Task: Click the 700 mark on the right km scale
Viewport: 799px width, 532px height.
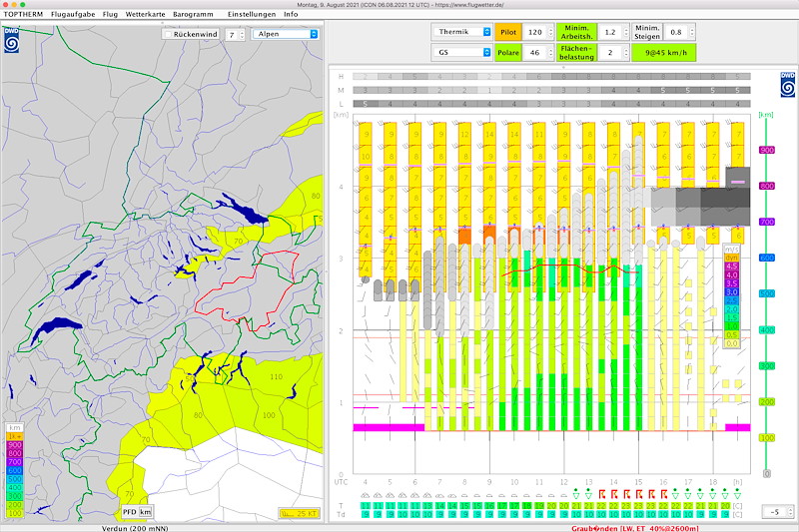Action: 767,222
